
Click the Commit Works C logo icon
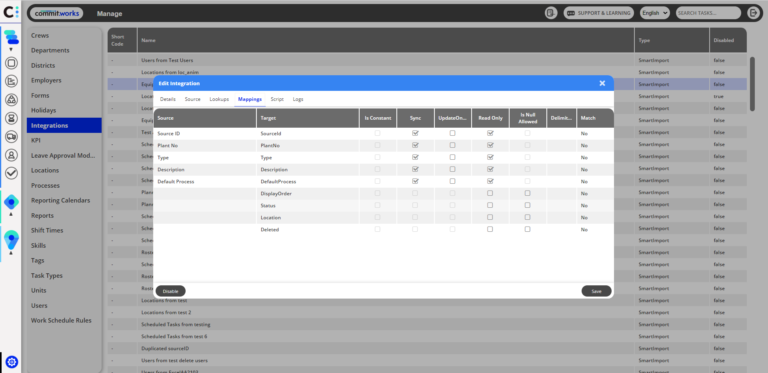(11, 11)
